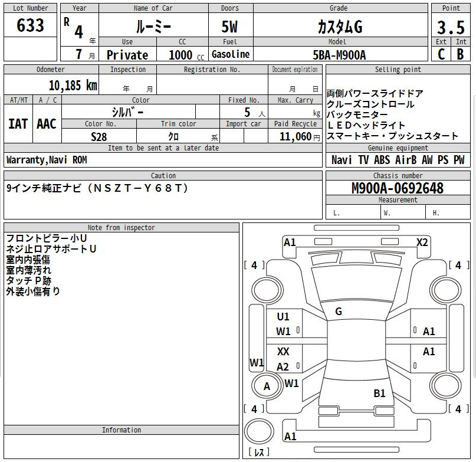The height and width of the screenshot is (462, 476).
Task: Click the paid recycle amount 11,060
Action: point(296,137)
